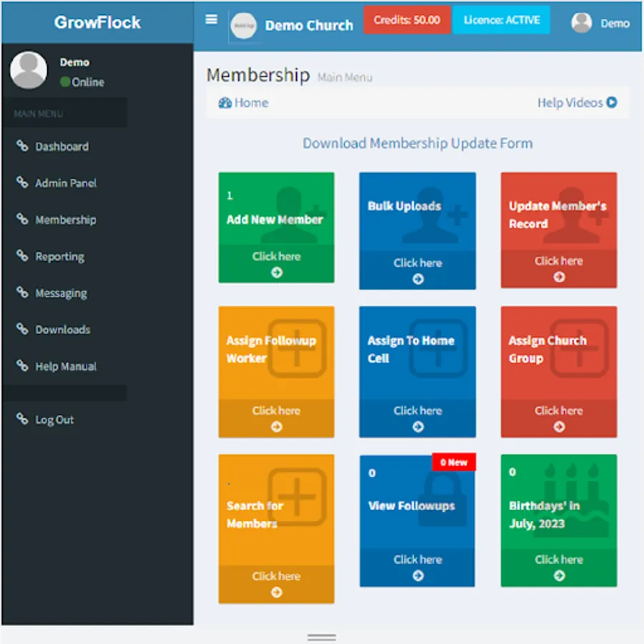Viewport: 644px width, 644px height.
Task: Click the Online status indicator
Action: click(82, 82)
